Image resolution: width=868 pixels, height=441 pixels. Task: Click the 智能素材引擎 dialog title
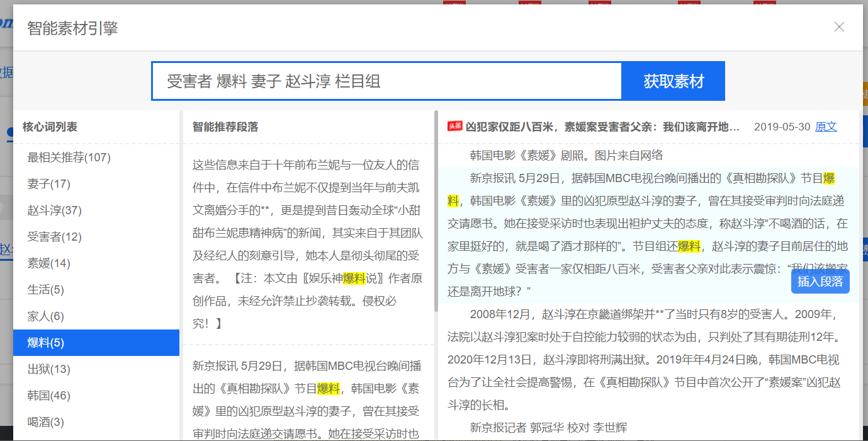72,28
